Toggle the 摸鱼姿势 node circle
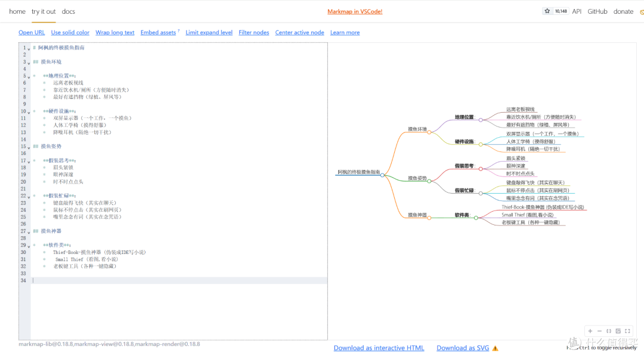644x356 pixels. [x=429, y=181]
